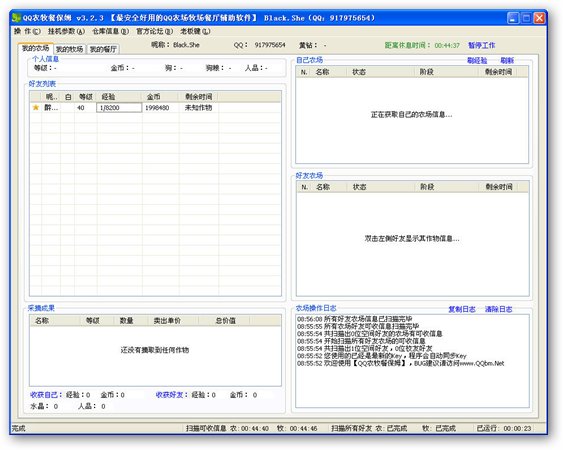Open the 官方论坛(D) menu
The width and height of the screenshot is (563, 450).
(154, 31)
